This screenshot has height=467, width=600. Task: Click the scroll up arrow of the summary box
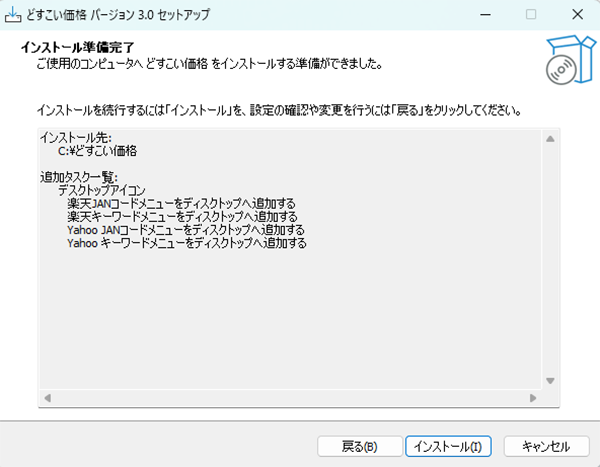550,139
